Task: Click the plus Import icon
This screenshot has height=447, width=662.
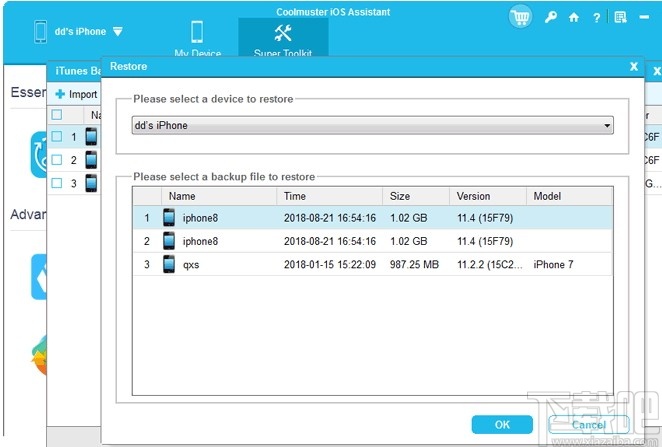Action: pyautogui.click(x=60, y=94)
